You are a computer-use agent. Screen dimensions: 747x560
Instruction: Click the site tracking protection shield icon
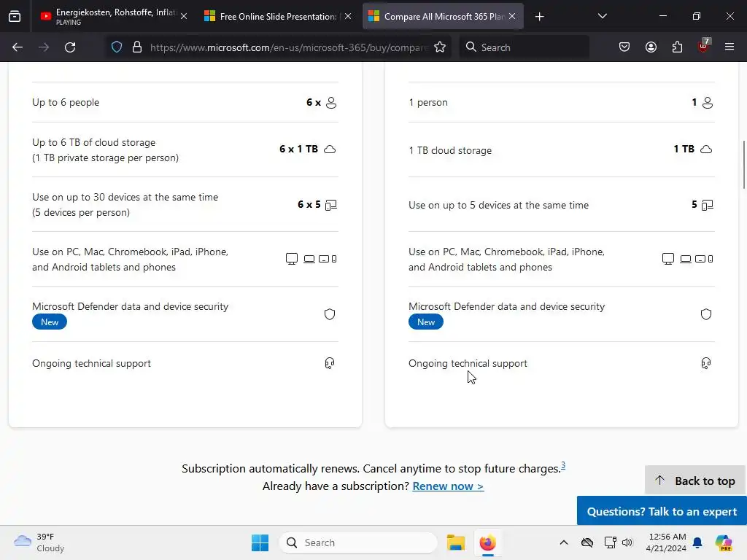(117, 47)
